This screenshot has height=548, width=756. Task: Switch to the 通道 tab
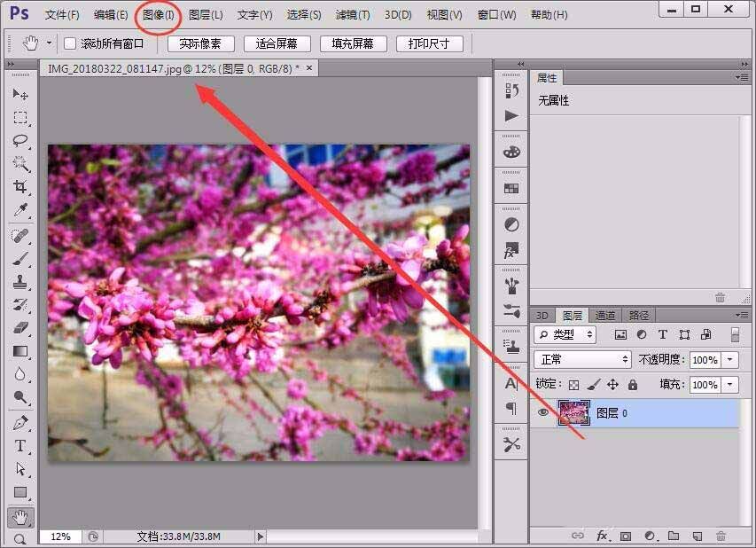click(605, 315)
